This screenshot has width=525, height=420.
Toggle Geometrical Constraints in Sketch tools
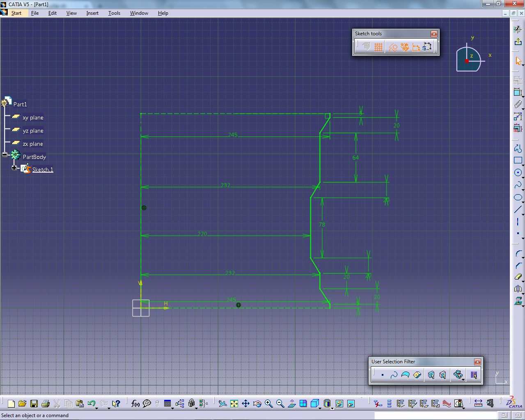click(x=405, y=47)
